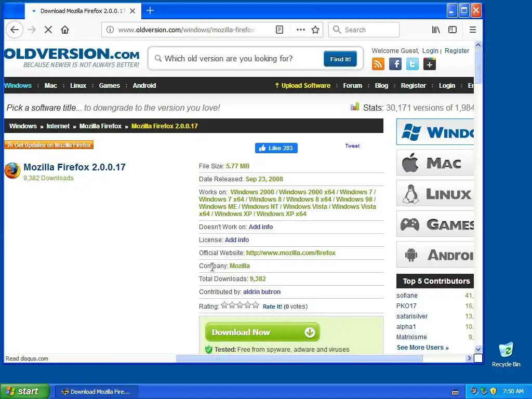Viewport: 532px width, 399px height.
Task: Open the Android nav menu item
Action: click(x=144, y=86)
